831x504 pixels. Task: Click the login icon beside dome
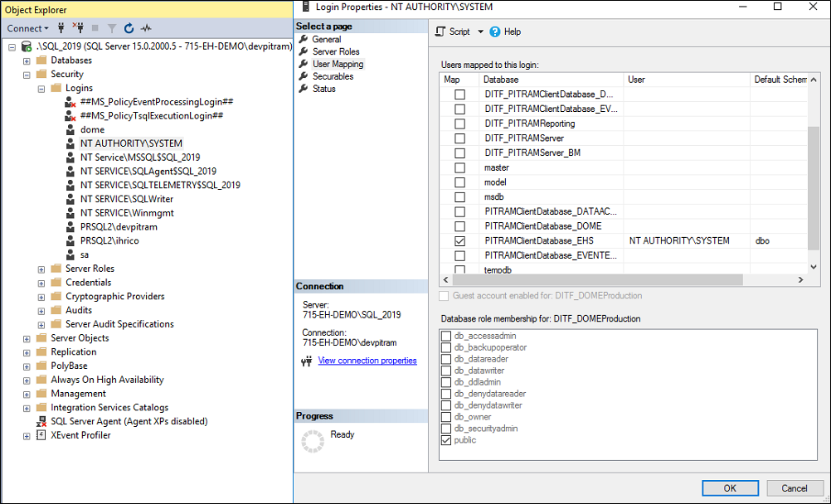[70, 130]
